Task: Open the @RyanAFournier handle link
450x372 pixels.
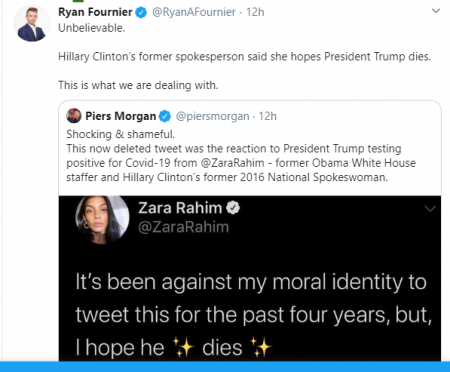Action: [x=194, y=12]
